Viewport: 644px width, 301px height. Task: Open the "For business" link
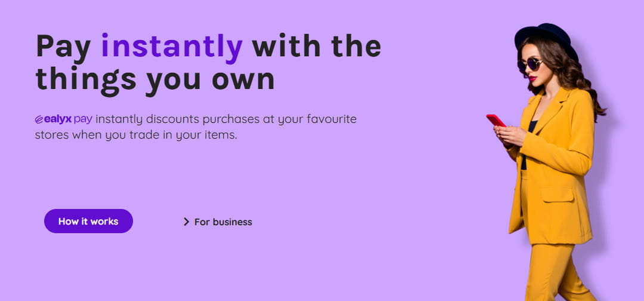tap(223, 222)
